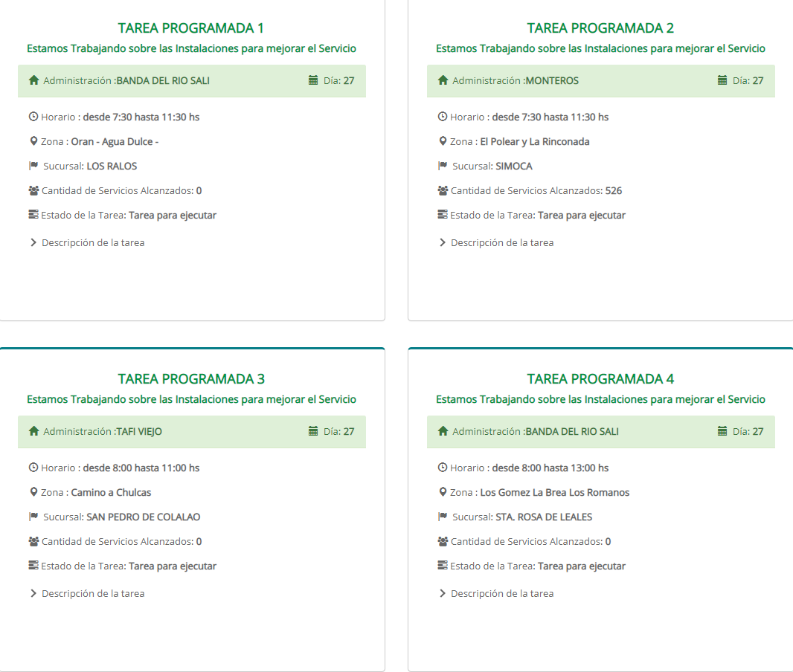793x672 pixels.
Task: Click the house icon beside Administración TAFI VIEJO
Action: 34,431
